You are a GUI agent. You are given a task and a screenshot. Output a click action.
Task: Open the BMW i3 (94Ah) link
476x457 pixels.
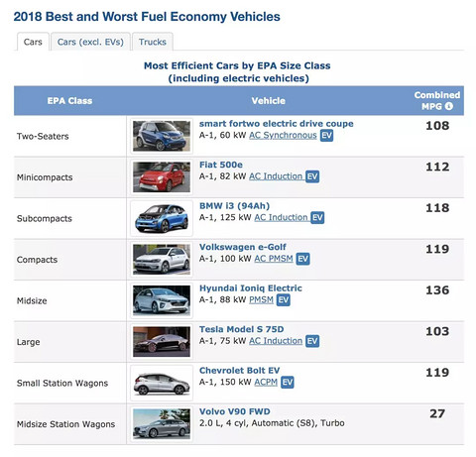click(234, 206)
